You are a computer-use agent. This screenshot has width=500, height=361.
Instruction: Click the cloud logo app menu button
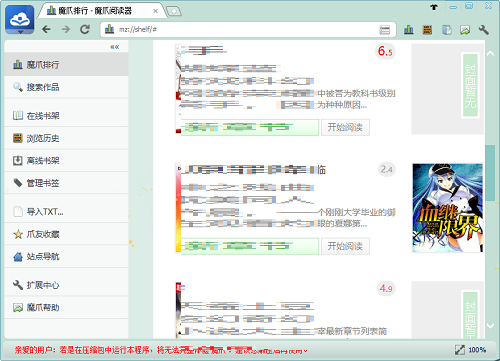pos(20,20)
